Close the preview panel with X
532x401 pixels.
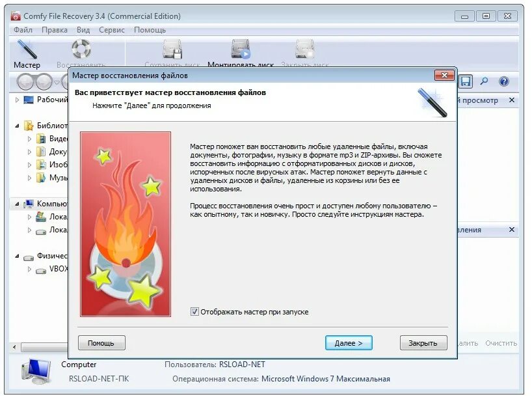tap(512, 100)
